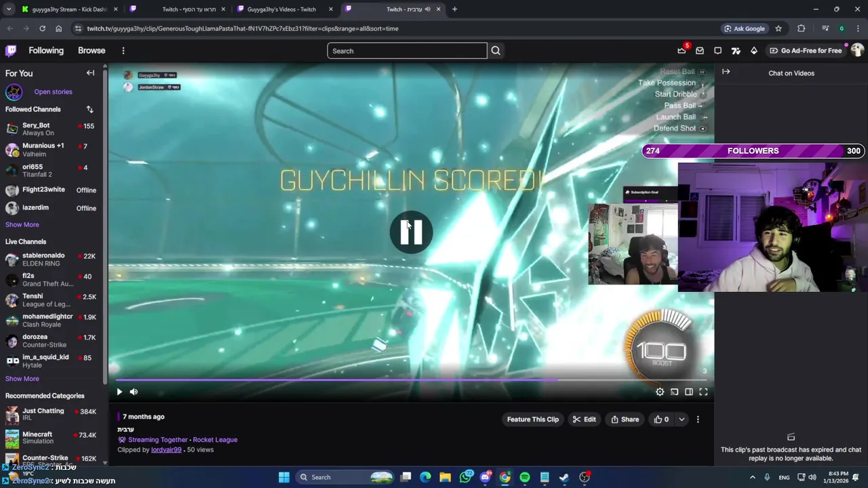Image resolution: width=868 pixels, height=488 pixels.
Task: Click Feature This Clip button
Action: pos(533,420)
